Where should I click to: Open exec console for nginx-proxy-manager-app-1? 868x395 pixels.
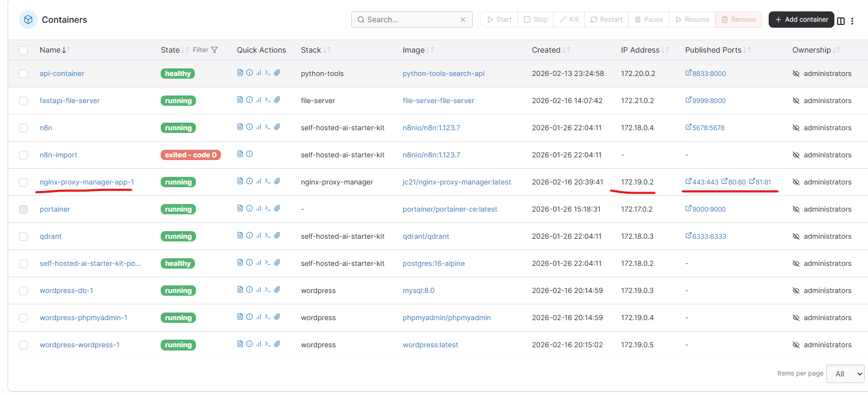pos(268,181)
